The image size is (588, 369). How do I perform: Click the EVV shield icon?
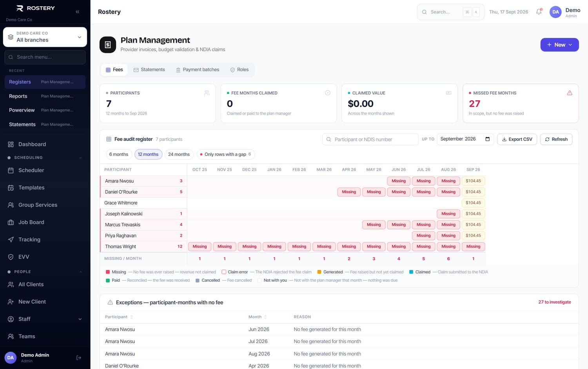coord(11,257)
